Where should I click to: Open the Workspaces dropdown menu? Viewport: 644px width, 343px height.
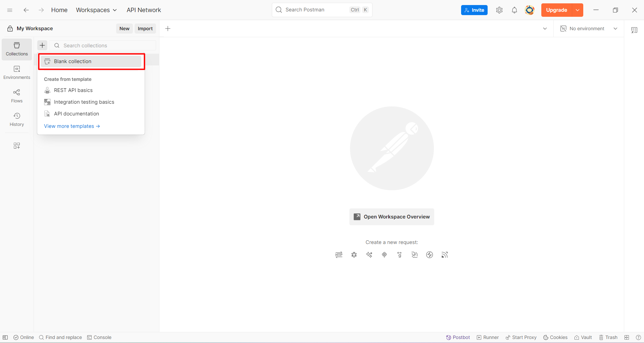96,10
